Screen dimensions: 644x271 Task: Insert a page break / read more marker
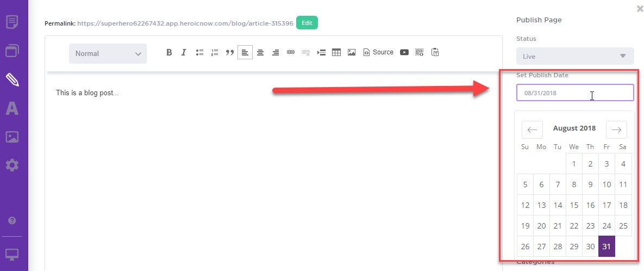coord(321,52)
